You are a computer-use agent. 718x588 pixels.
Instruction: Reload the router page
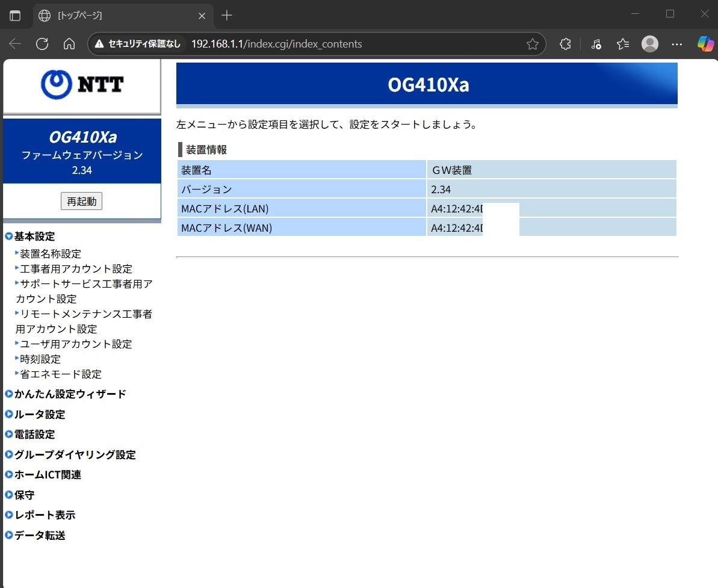[x=42, y=44]
